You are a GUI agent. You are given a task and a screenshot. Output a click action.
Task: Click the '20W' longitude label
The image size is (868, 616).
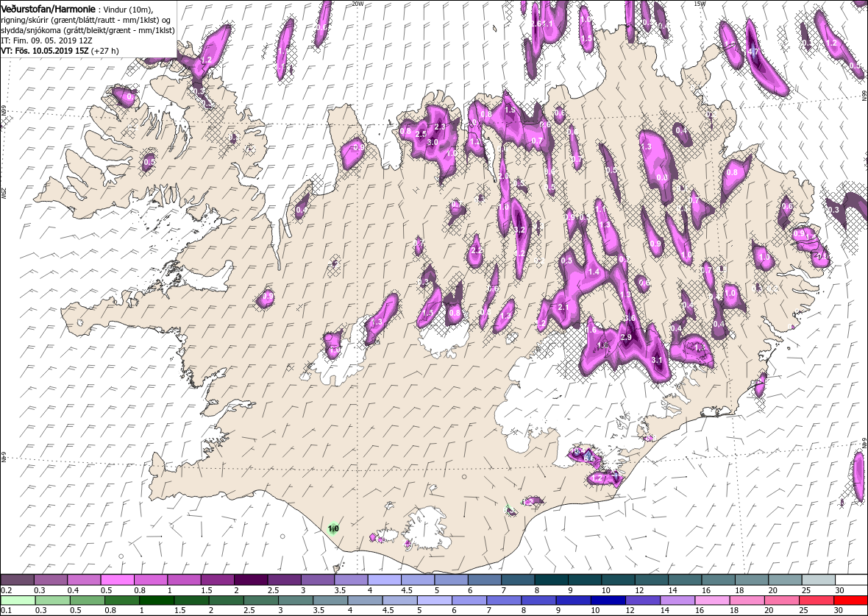coord(357,4)
